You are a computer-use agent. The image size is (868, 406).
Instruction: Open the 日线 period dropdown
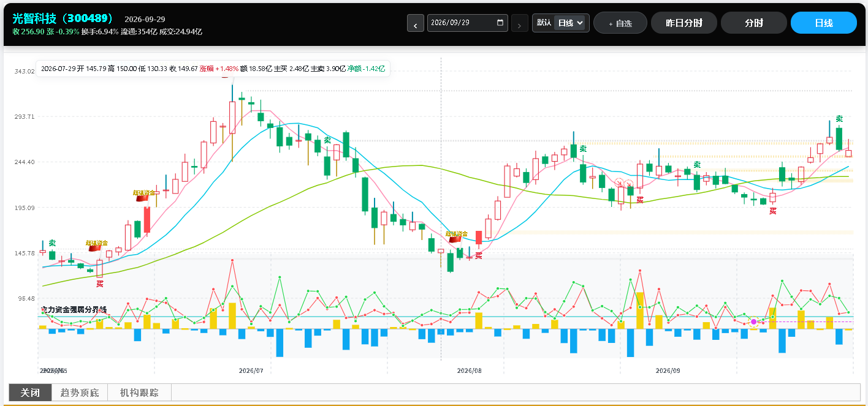[570, 23]
